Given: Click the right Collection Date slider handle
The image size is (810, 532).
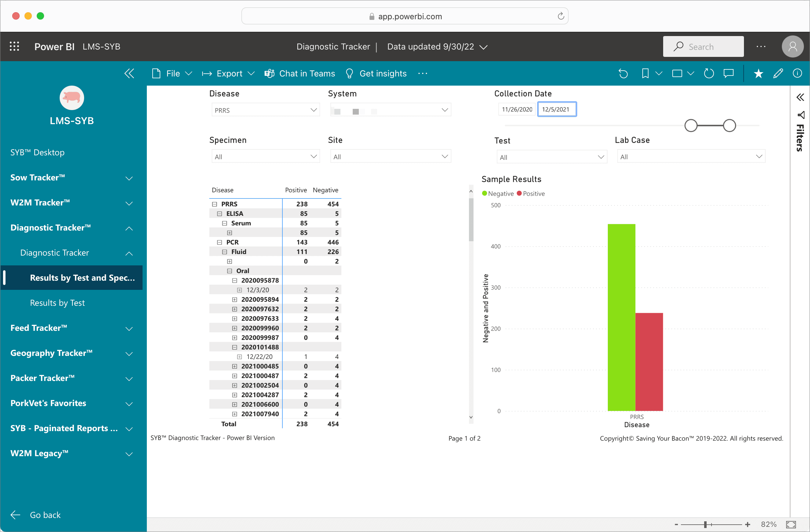Looking at the screenshot, I should [729, 126].
